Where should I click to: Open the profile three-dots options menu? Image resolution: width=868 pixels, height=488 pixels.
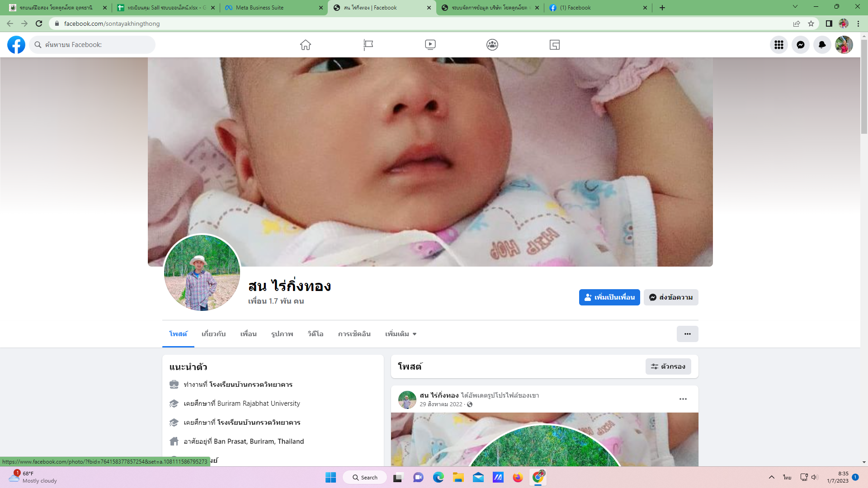687,334
